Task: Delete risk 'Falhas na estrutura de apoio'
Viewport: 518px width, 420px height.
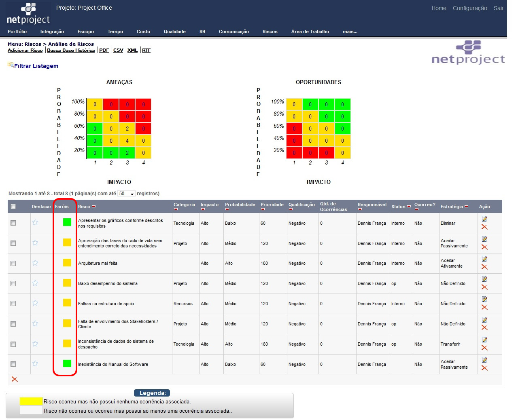Action: coord(484,308)
